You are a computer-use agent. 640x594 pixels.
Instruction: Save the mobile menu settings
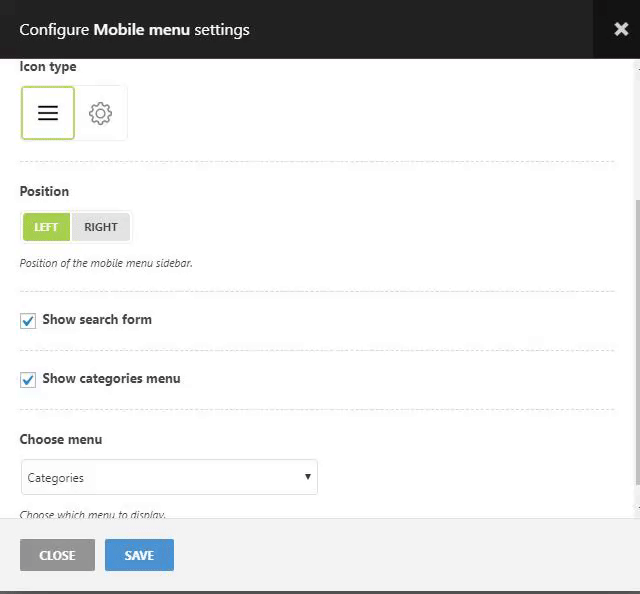pyautogui.click(x=139, y=555)
